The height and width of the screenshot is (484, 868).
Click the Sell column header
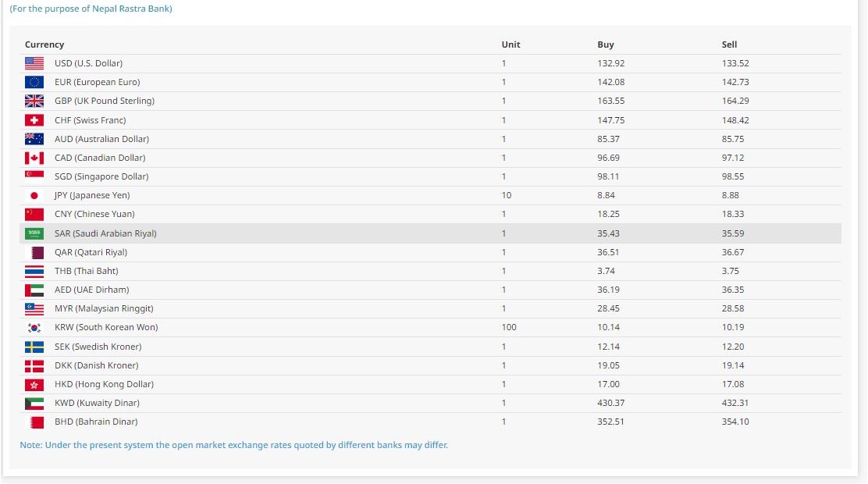point(730,44)
